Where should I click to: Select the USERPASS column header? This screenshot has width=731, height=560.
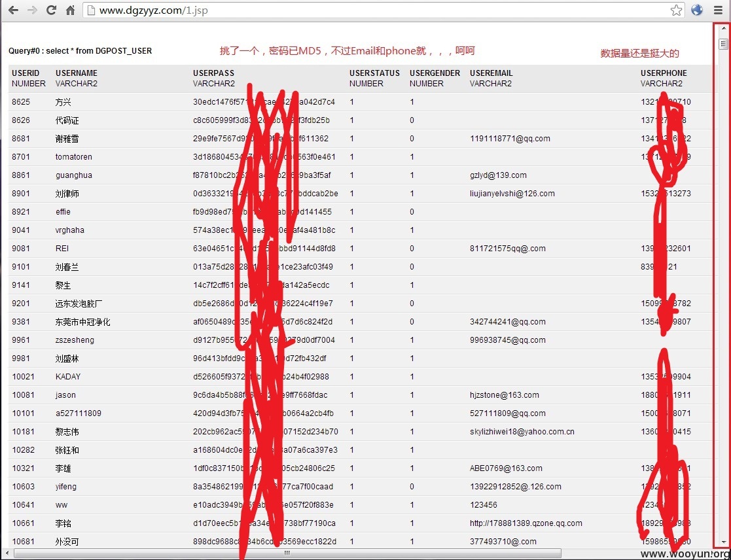click(x=213, y=73)
